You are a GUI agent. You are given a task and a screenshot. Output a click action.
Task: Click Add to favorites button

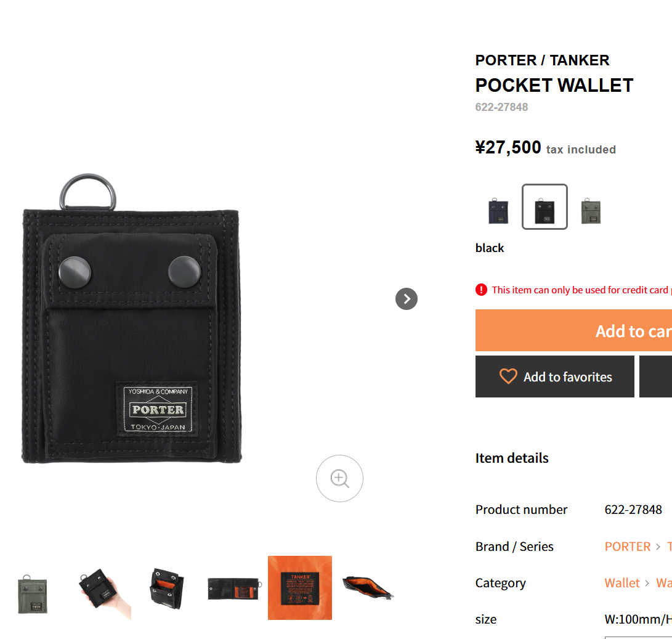coord(554,376)
